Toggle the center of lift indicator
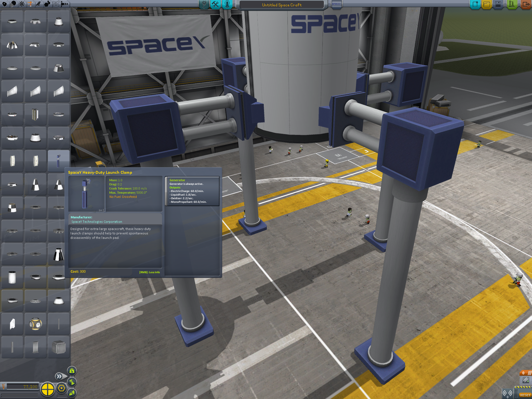 coord(72,393)
